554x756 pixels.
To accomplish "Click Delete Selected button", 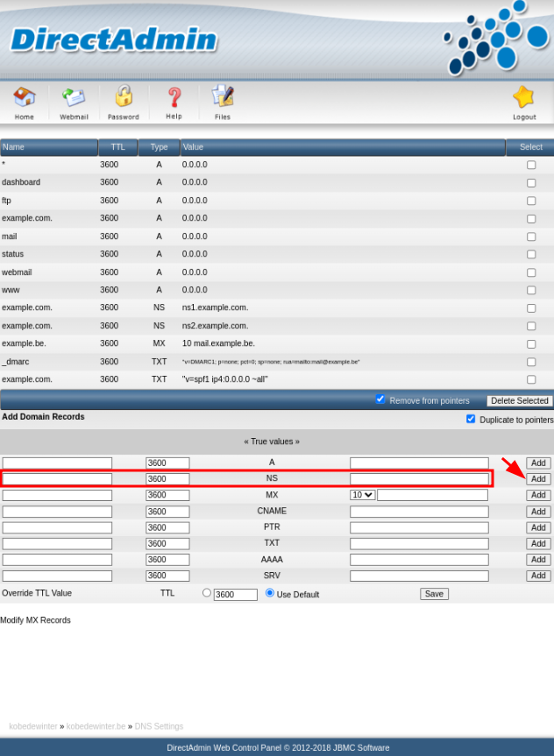I will [x=520, y=400].
